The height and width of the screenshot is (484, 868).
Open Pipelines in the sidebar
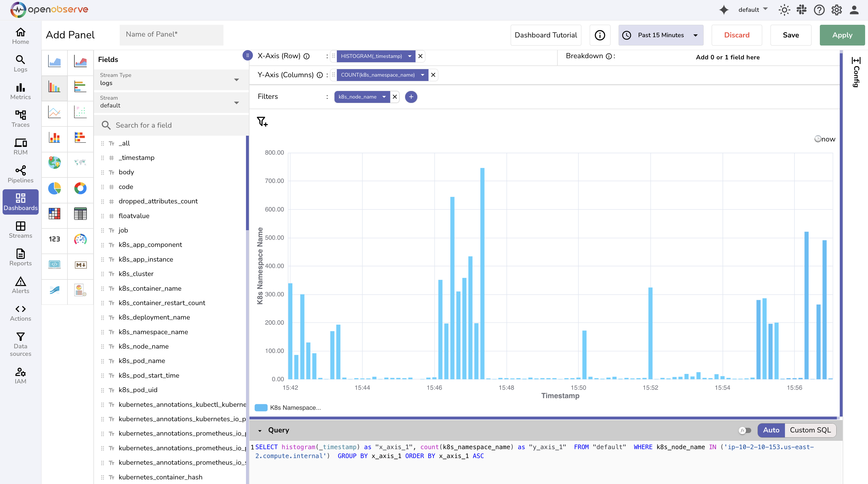coord(20,174)
